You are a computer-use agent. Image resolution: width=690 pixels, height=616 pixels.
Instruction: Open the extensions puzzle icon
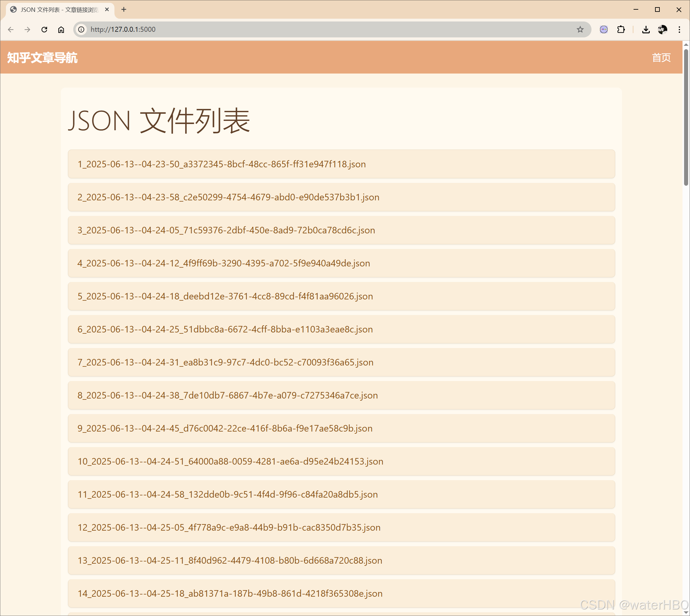[621, 30]
